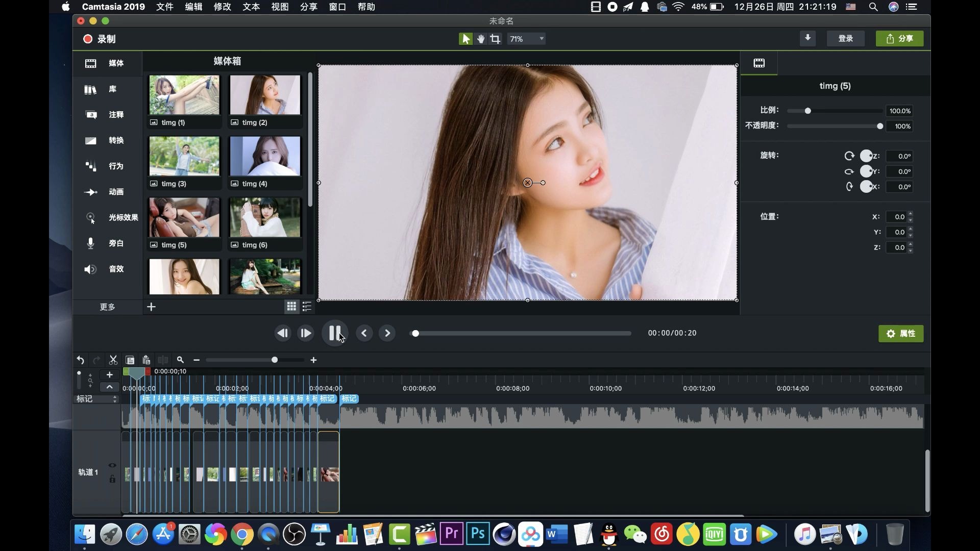Switch media bin to list view
This screenshot has width=980, height=551.
(307, 306)
